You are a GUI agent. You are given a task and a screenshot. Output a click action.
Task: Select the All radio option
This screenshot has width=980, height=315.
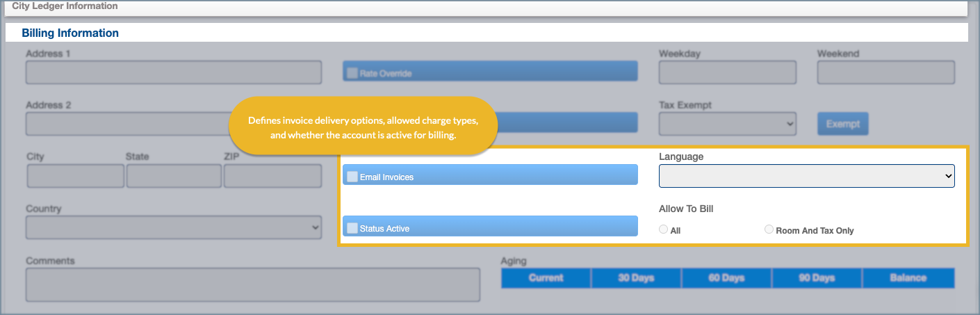(663, 229)
